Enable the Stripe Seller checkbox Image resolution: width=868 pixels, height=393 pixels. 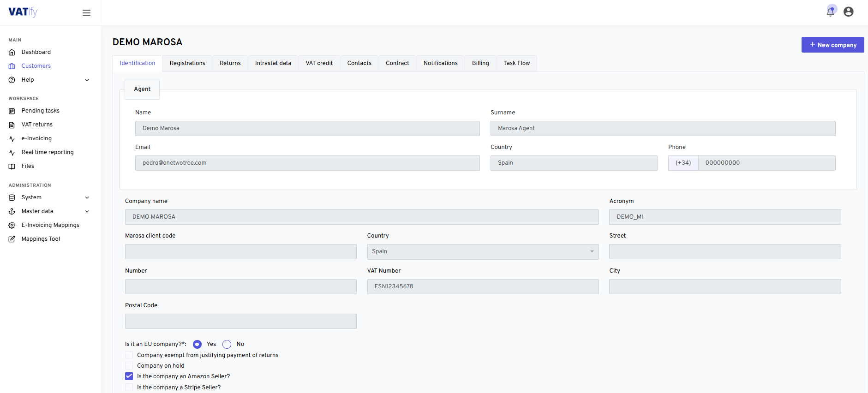(x=129, y=387)
